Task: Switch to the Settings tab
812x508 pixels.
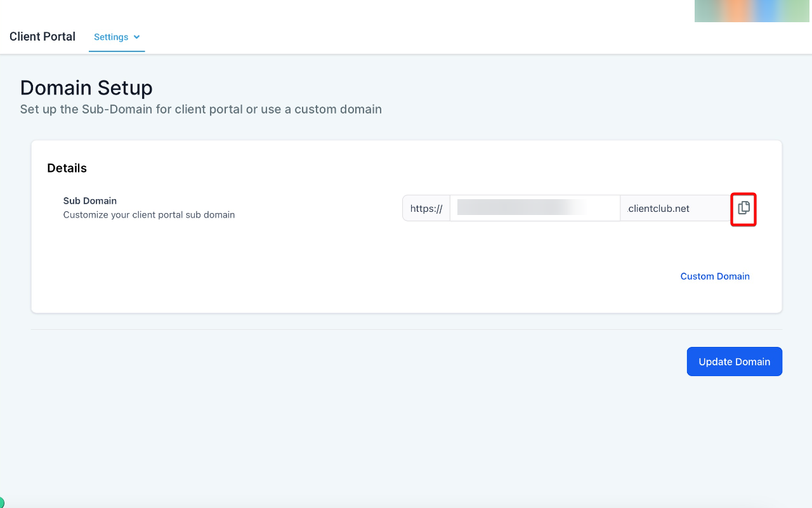Action: (x=117, y=37)
